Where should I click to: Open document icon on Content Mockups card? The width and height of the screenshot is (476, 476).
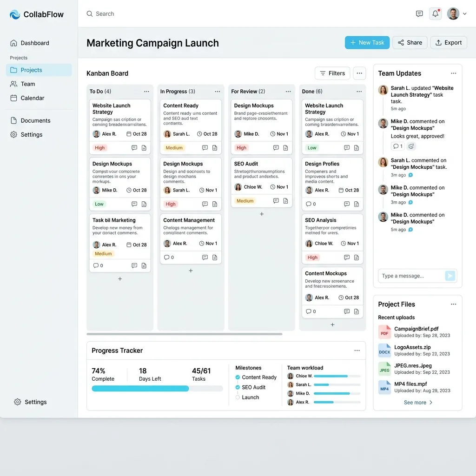357,311
